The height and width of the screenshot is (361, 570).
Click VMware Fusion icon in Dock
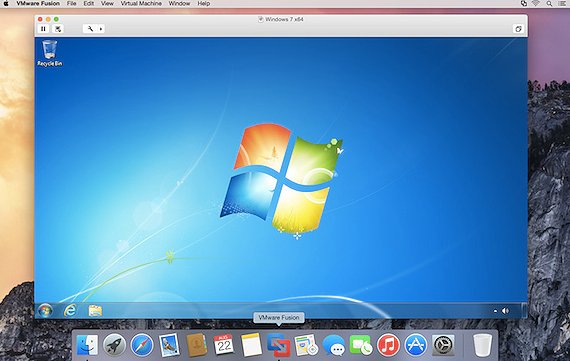(x=278, y=345)
